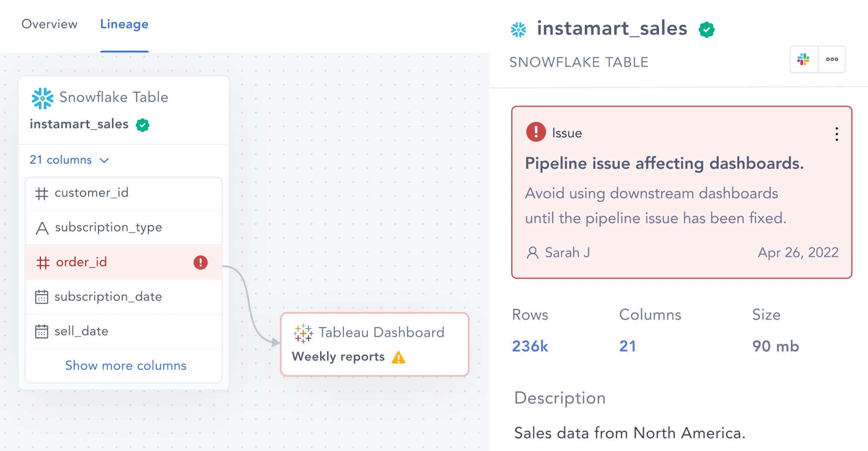Open the Slack integration button
The height and width of the screenshot is (451, 868).
pyautogui.click(x=804, y=60)
